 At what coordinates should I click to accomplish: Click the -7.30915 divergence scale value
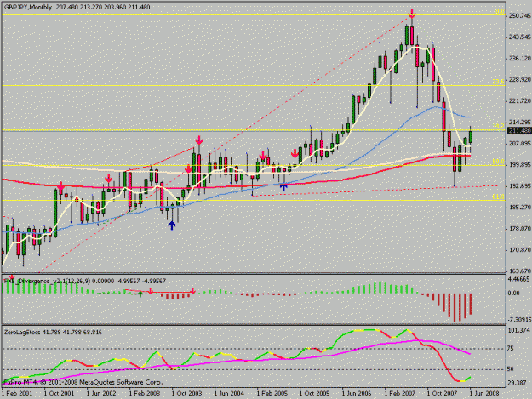(519, 320)
